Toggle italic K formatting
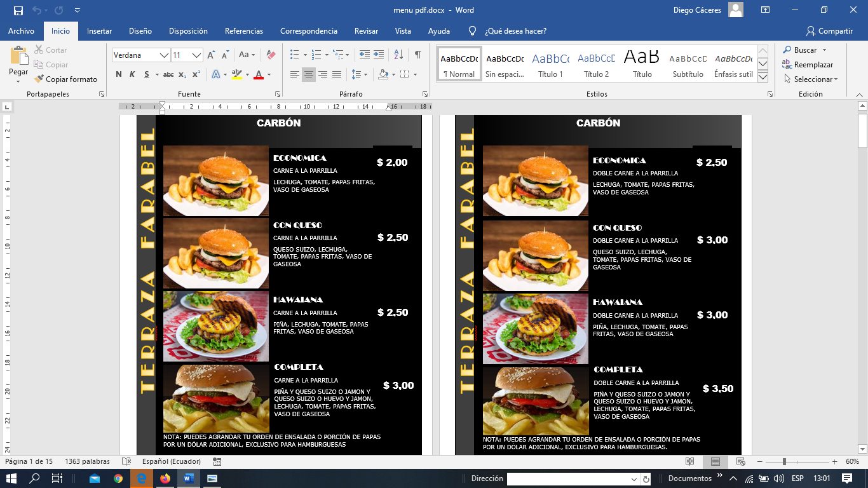Screen dimensions: 868x488 [132, 74]
